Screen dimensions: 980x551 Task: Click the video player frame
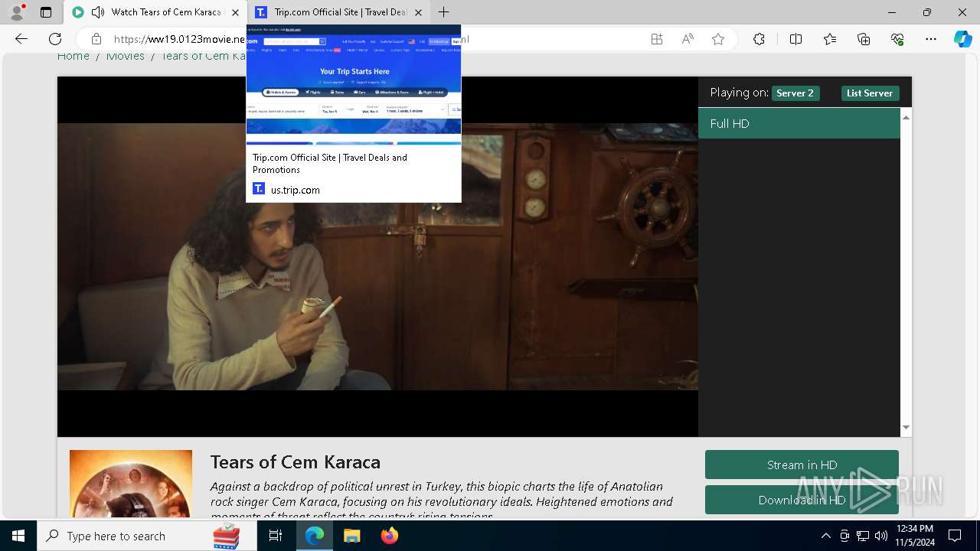point(377,256)
